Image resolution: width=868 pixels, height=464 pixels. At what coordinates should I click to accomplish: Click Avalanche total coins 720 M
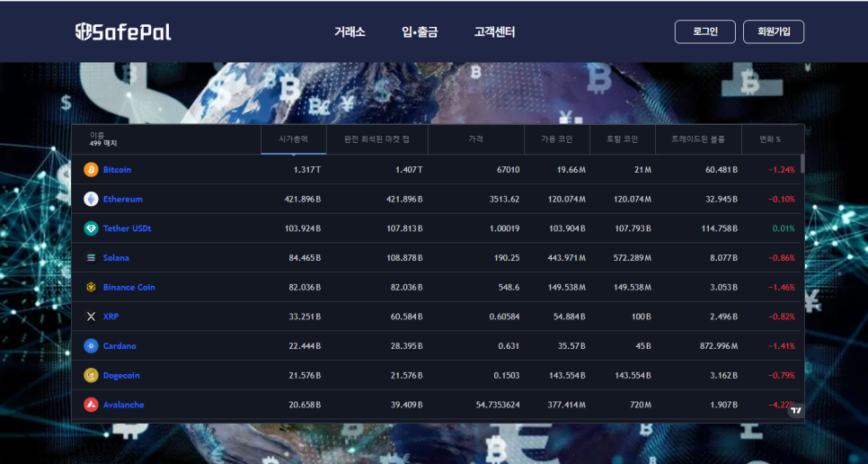tap(641, 404)
